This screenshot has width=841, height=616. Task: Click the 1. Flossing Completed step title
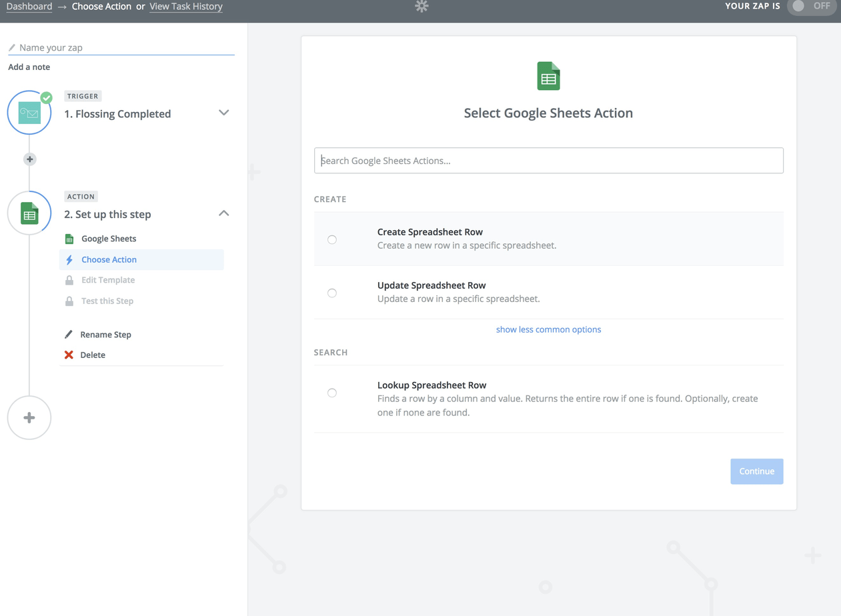click(117, 114)
